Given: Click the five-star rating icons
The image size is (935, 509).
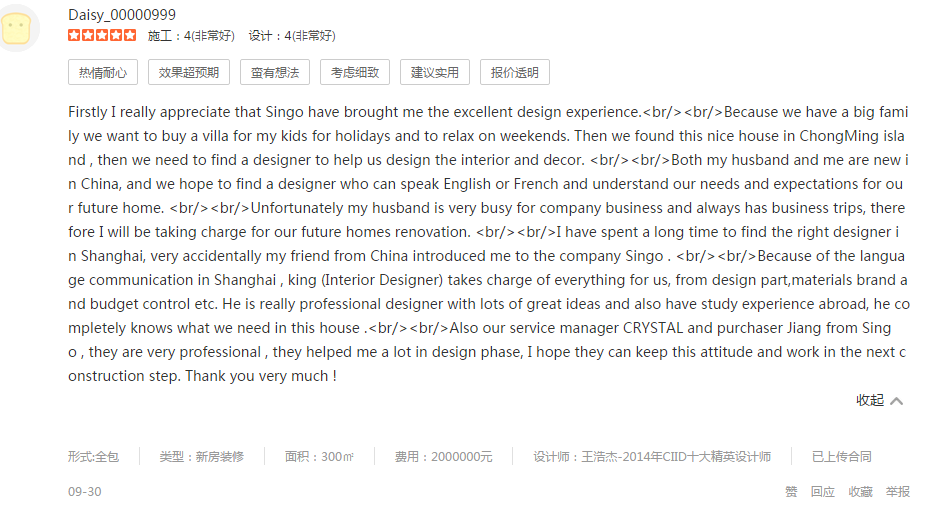Looking at the screenshot, I should click(x=102, y=36).
